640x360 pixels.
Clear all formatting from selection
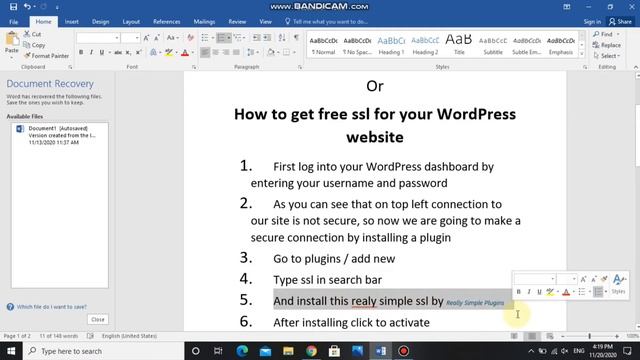coord(190,38)
